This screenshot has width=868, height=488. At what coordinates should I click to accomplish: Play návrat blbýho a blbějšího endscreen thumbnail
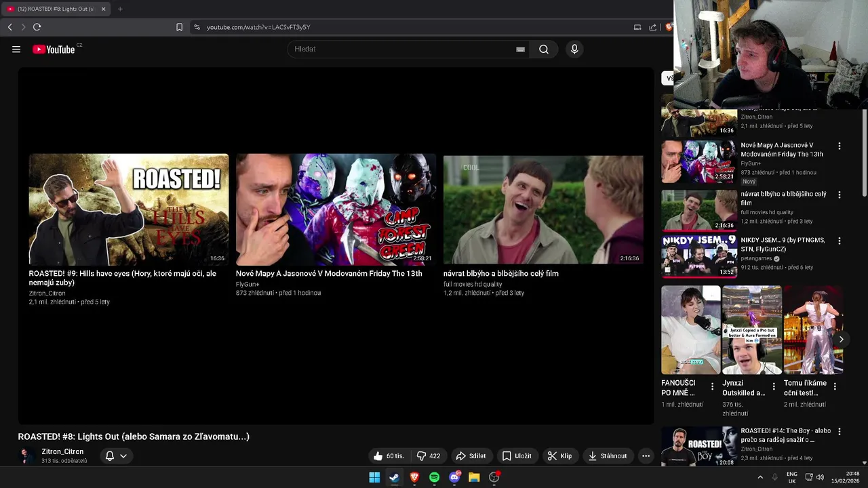(x=543, y=209)
